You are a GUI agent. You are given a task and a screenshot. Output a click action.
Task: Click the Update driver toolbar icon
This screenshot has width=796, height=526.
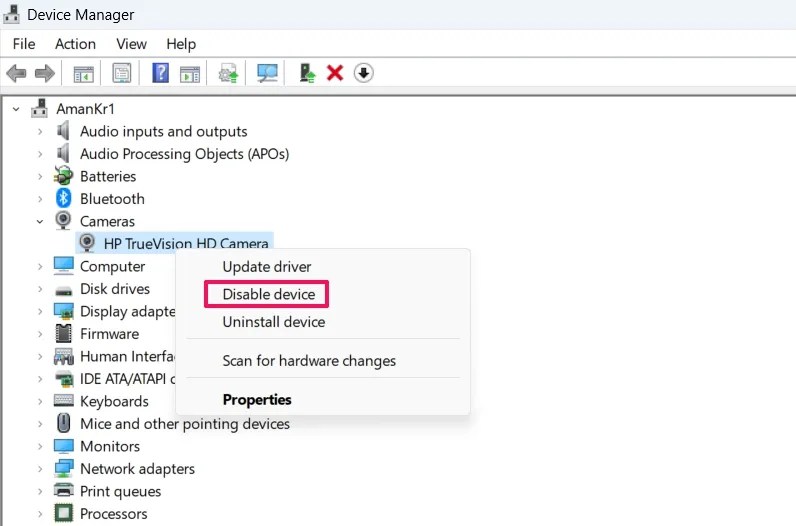(x=228, y=73)
